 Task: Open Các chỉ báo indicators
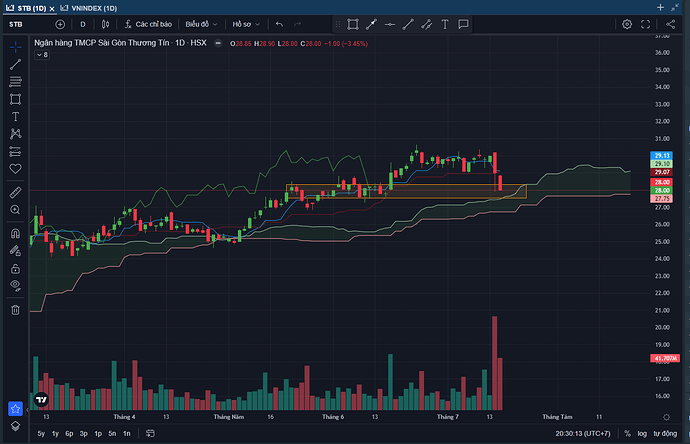(150, 24)
